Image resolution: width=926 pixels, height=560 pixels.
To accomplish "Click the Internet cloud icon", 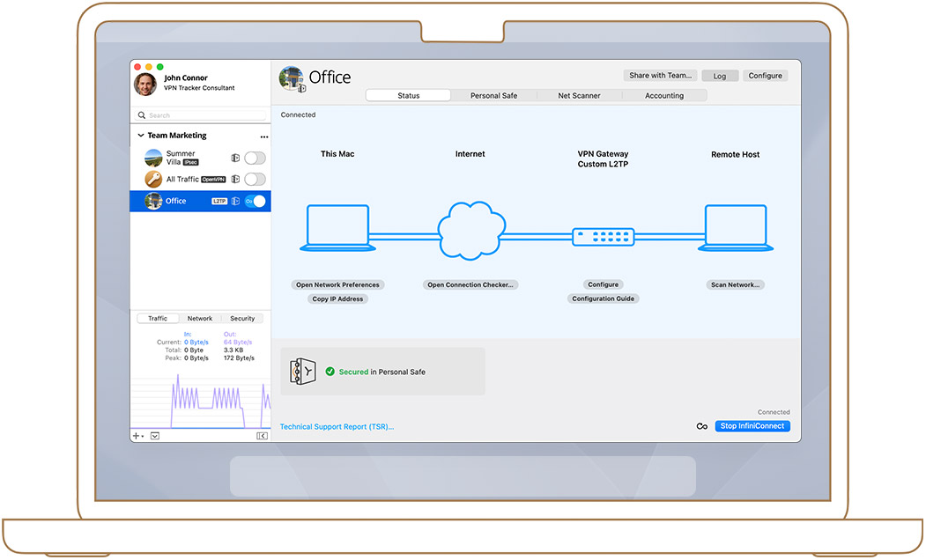I will click(470, 231).
